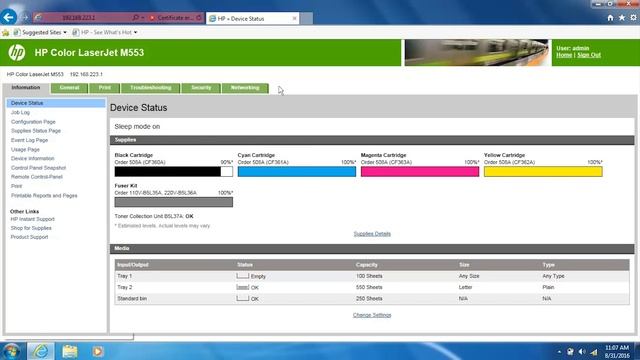Select Device Status in sidebar
Viewport: 640px width, 360px height.
[56, 103]
